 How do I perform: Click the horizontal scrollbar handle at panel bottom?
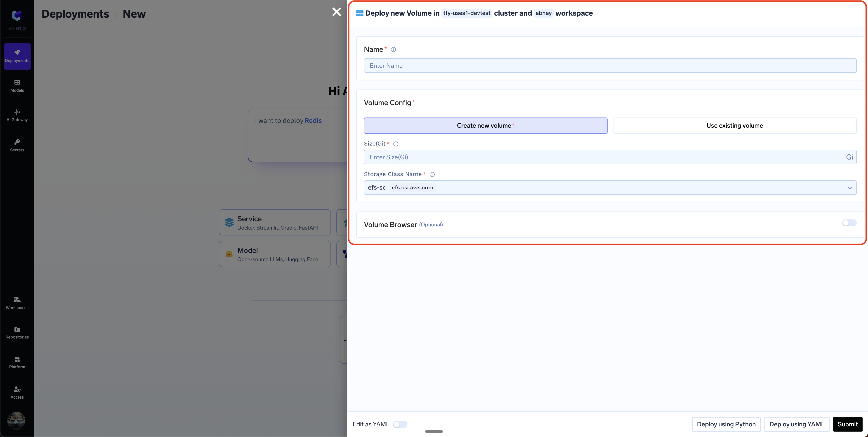(434, 432)
